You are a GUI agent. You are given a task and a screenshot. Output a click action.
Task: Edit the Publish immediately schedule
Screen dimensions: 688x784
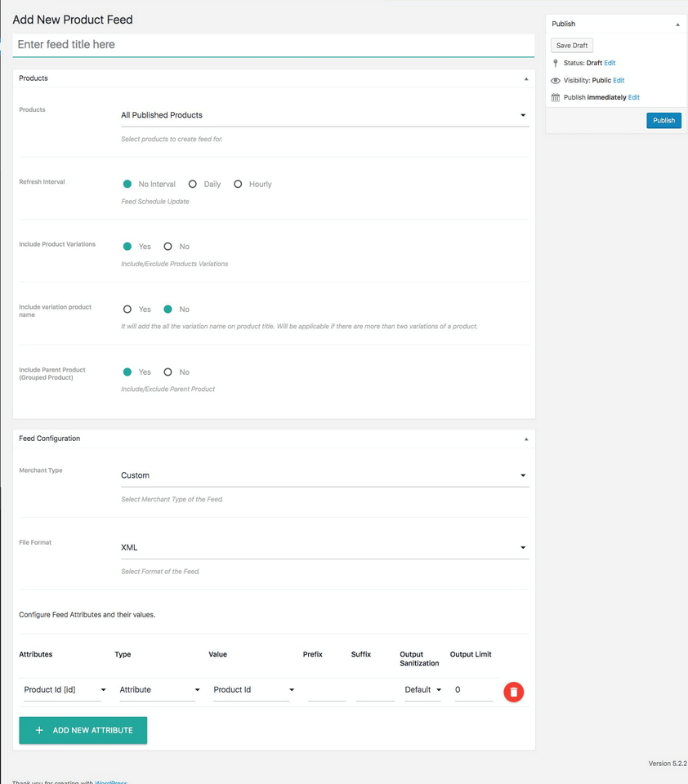[x=633, y=97]
